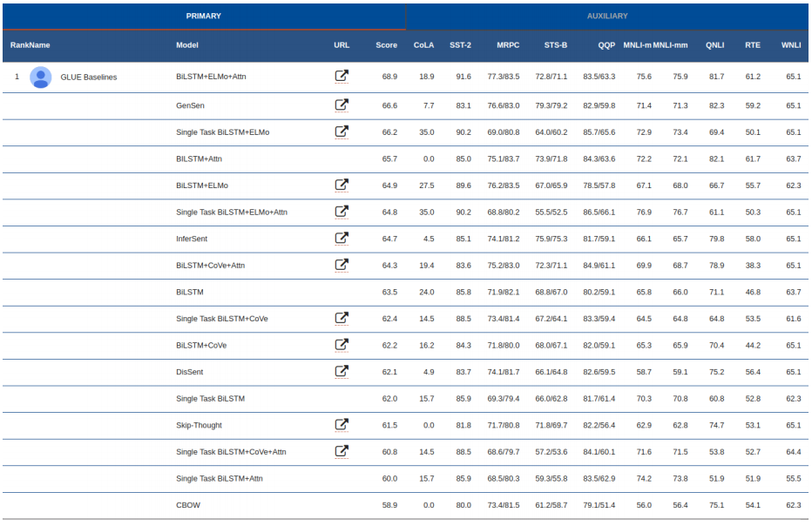Open DisSent external link icon
The height and width of the screenshot is (526, 812).
tap(342, 371)
